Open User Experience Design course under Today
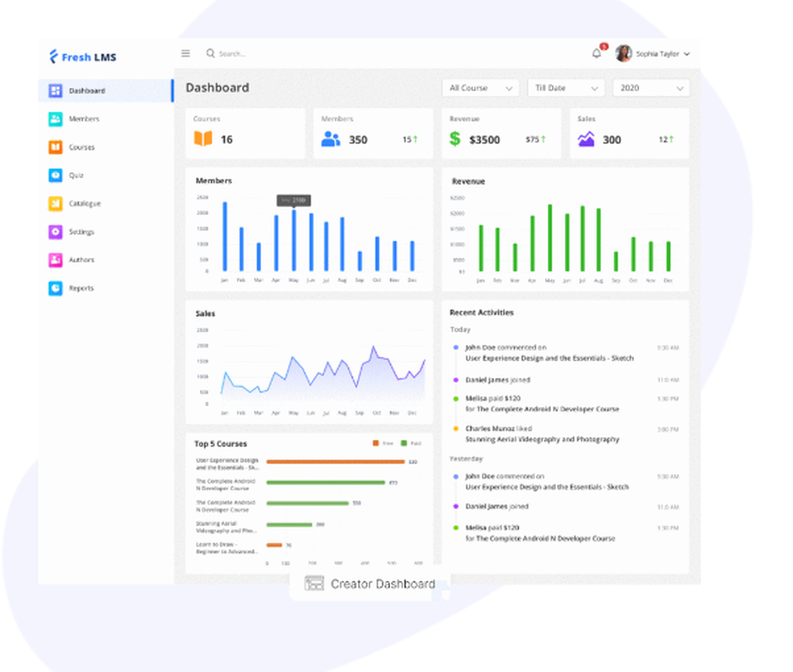This screenshot has height=672, width=793. click(550, 359)
